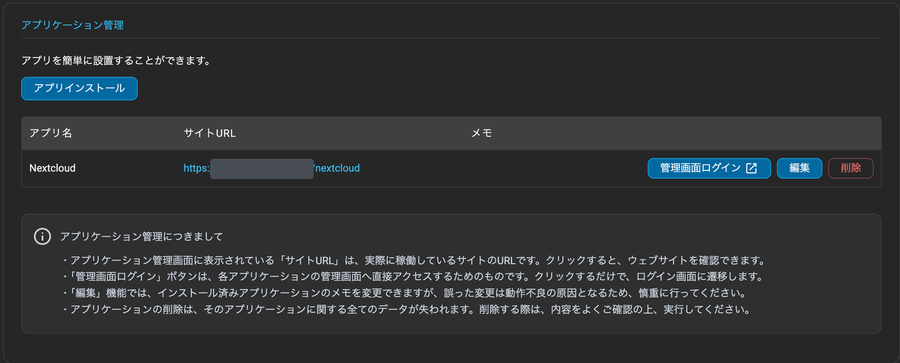Open 管理画面ログイン for Nextcloud
Viewport: 900px width, 363px height.
(709, 168)
